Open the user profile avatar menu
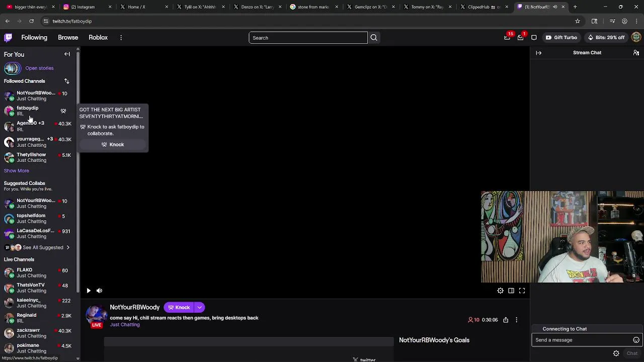The image size is (644, 362). (636, 38)
